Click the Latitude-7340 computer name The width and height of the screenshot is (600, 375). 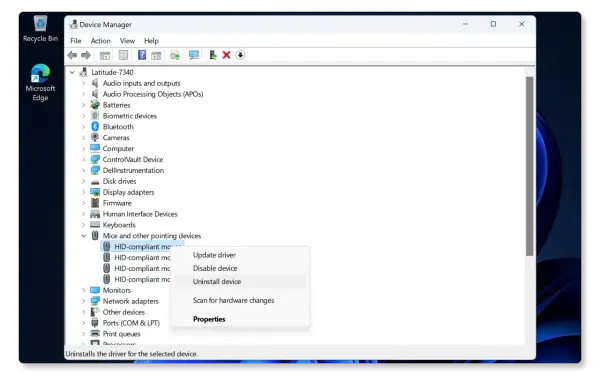pyautogui.click(x=112, y=72)
